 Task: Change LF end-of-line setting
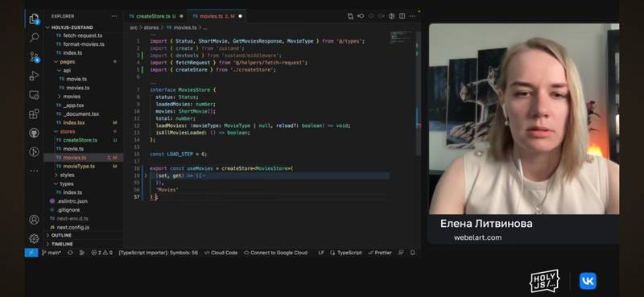coord(320,253)
